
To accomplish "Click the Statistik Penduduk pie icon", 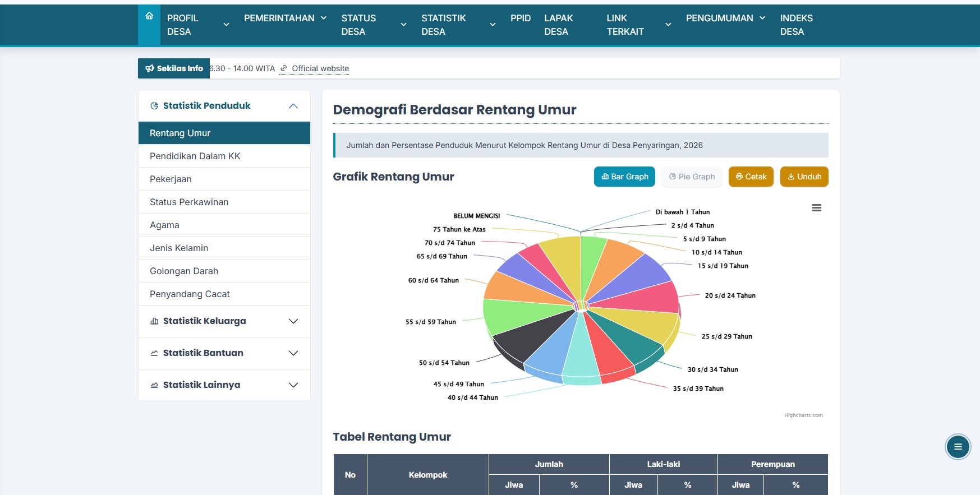I will pos(154,106).
